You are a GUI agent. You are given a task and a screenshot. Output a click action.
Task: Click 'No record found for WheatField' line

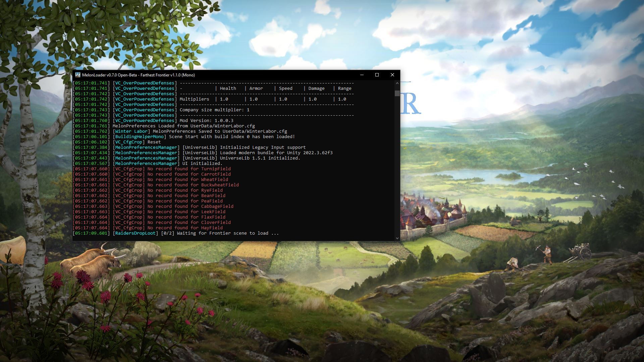click(x=188, y=180)
